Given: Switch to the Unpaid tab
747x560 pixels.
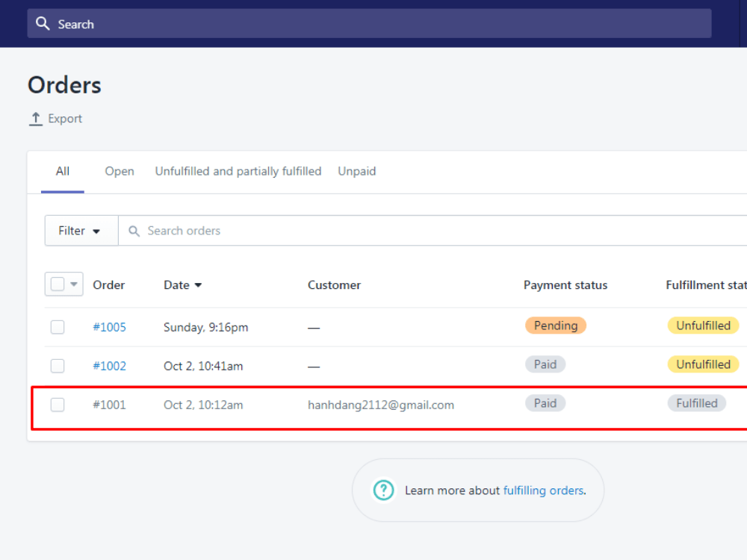Looking at the screenshot, I should tap(357, 172).
